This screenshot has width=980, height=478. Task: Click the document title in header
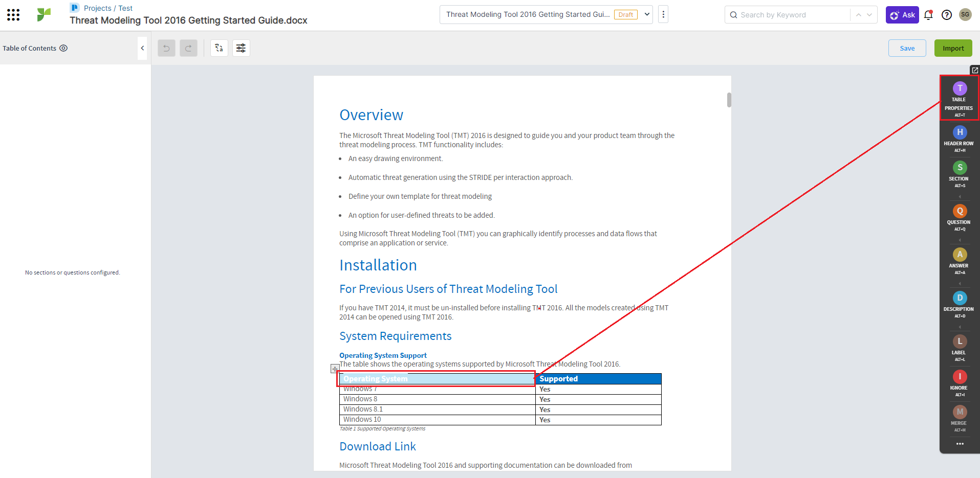point(188,20)
